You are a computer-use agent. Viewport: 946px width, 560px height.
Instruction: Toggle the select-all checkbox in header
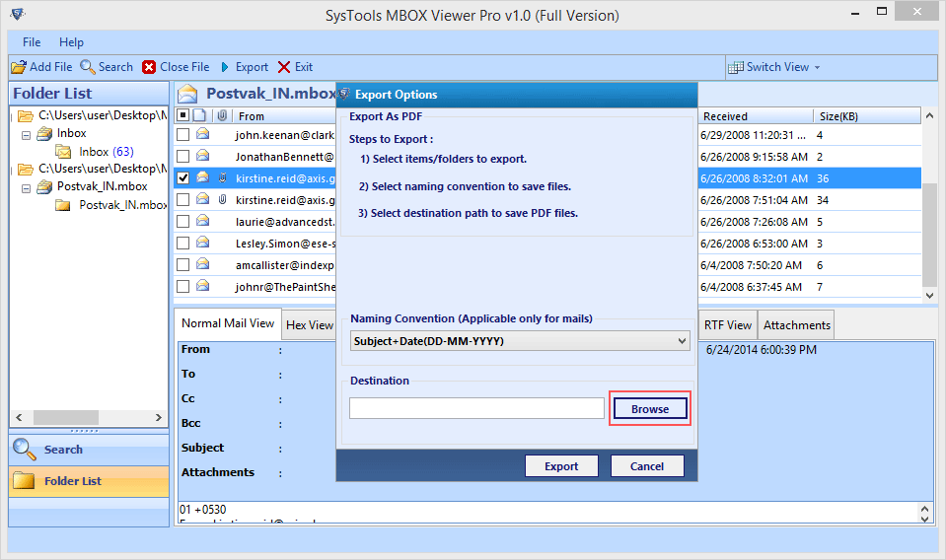coord(183,115)
